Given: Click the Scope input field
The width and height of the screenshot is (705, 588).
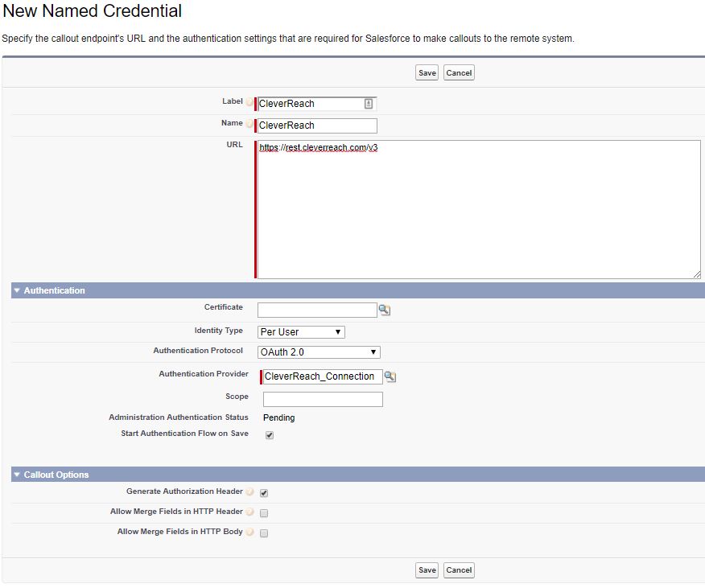Looking at the screenshot, I should point(323,399).
